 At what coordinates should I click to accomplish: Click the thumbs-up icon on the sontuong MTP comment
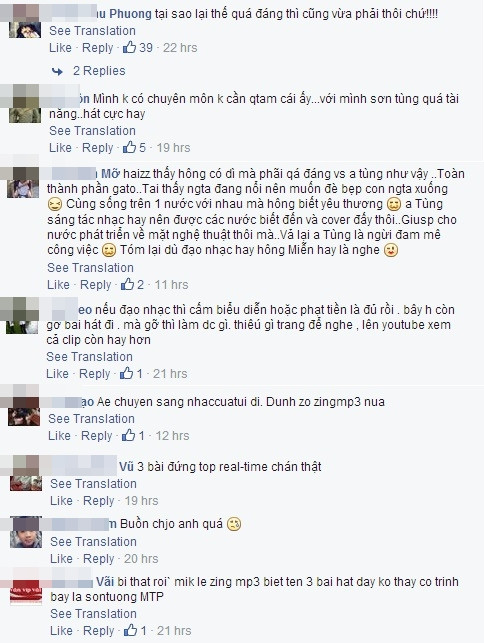[x=130, y=630]
